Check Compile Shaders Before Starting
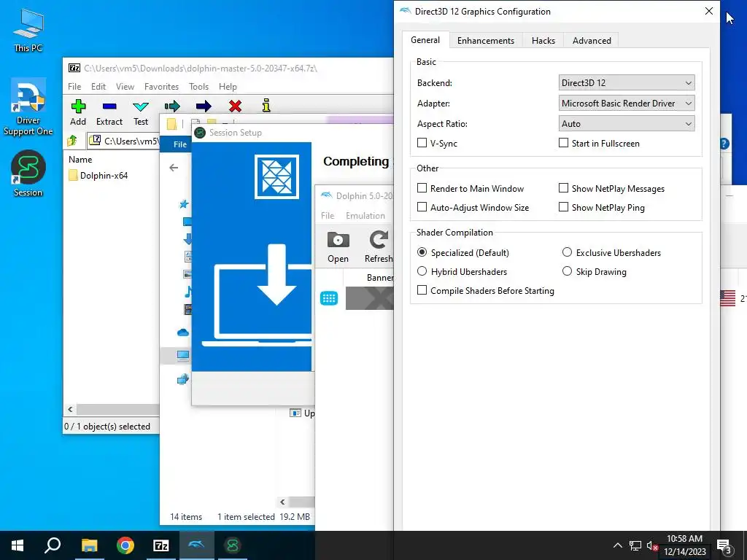Screen dimensions: 747x560 [422, 290]
